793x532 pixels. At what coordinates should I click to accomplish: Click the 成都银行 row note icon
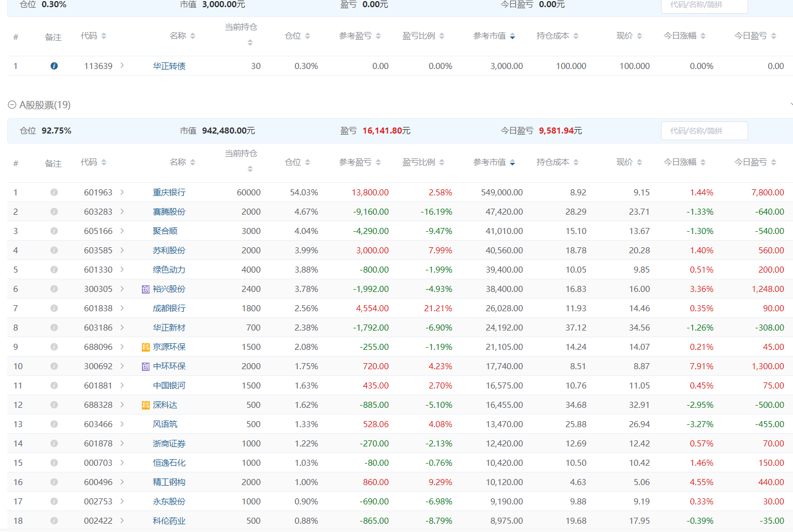(x=54, y=308)
